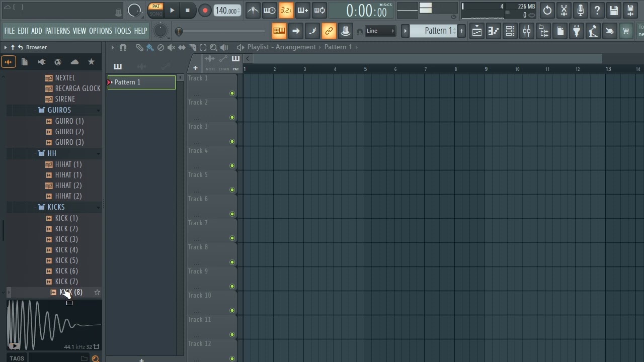644x362 pixels.
Task: Open the Mixer view
Action: click(527, 31)
